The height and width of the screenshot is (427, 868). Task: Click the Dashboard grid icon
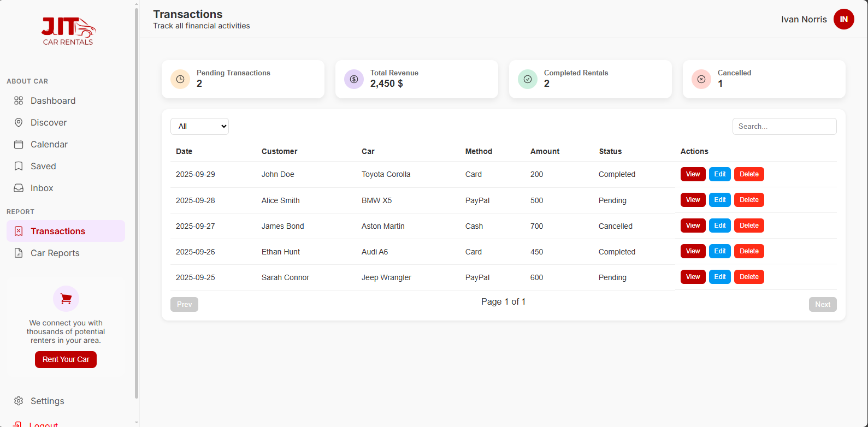(x=19, y=100)
